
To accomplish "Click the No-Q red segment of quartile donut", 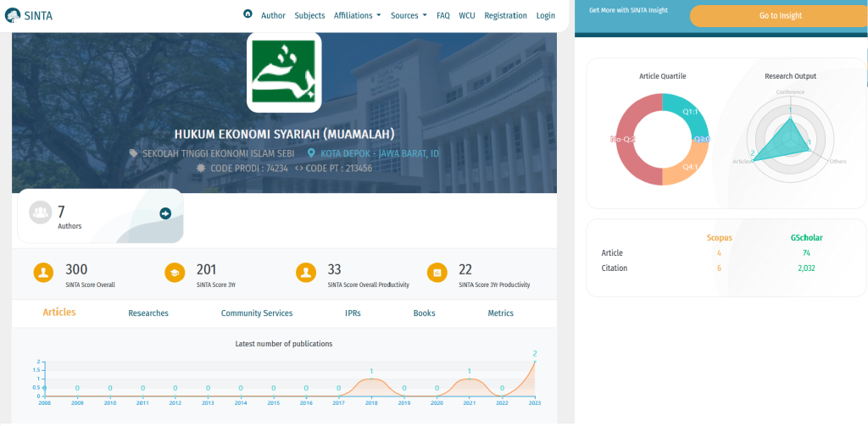I will click(632, 139).
